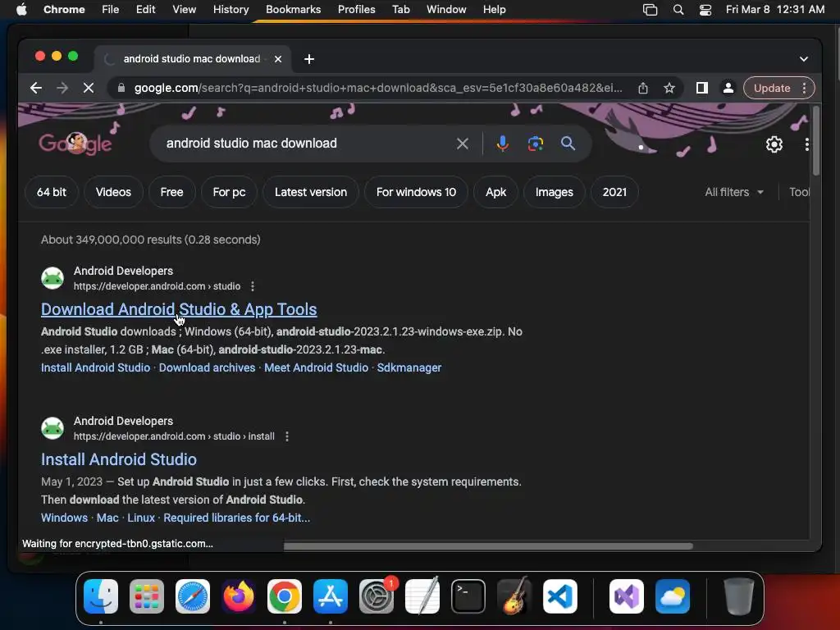Open the Install Android Studio sitelink

click(95, 367)
